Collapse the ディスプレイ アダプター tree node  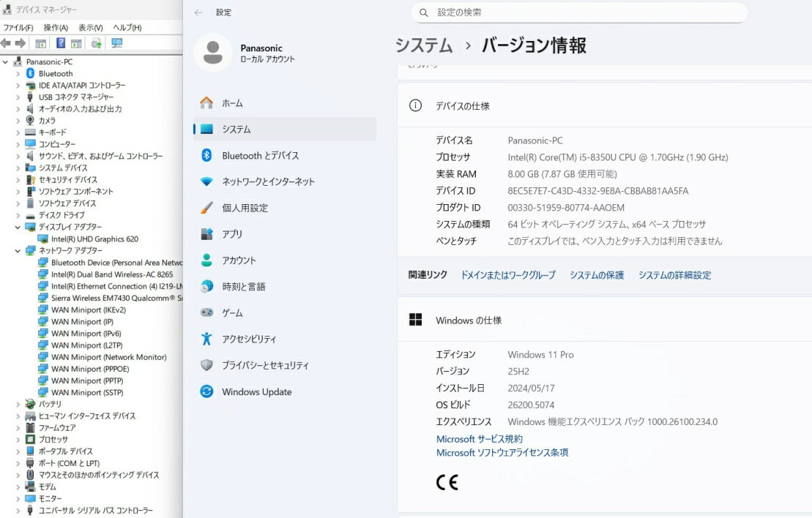click(x=18, y=227)
